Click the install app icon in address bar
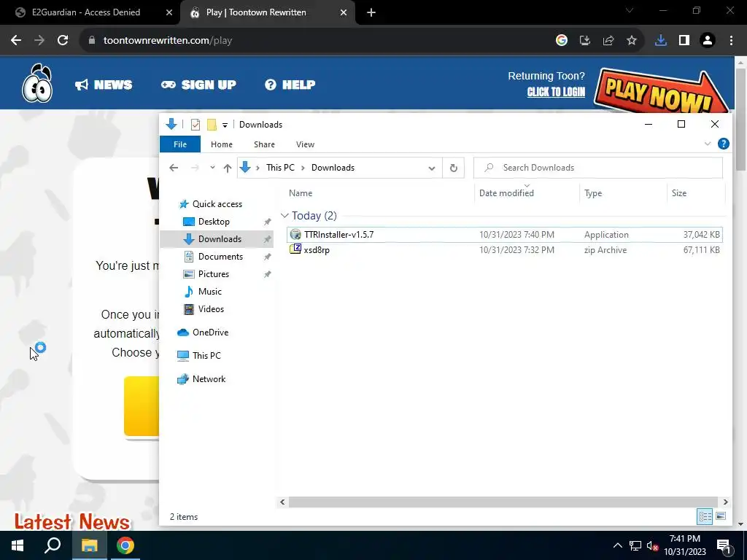747x560 pixels. [585, 41]
